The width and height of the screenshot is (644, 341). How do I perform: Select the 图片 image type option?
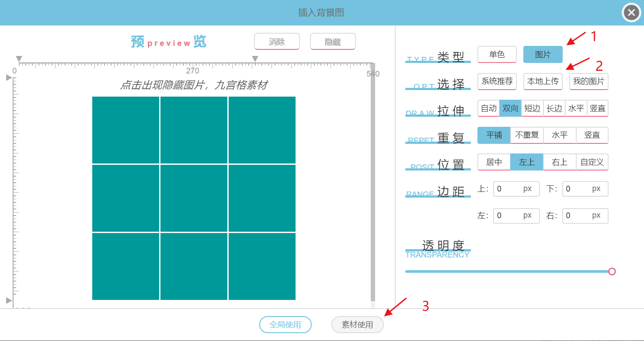(x=543, y=54)
